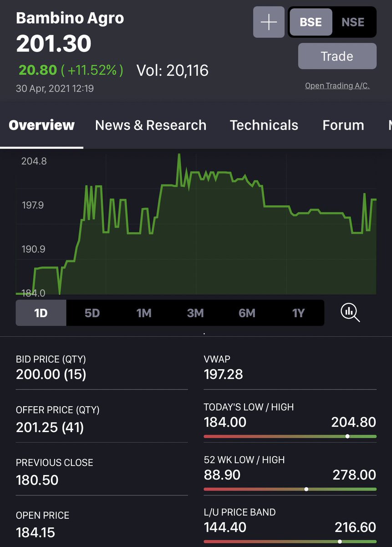Tap today's high value 204.80
This screenshot has width=392, height=547.
tap(354, 422)
